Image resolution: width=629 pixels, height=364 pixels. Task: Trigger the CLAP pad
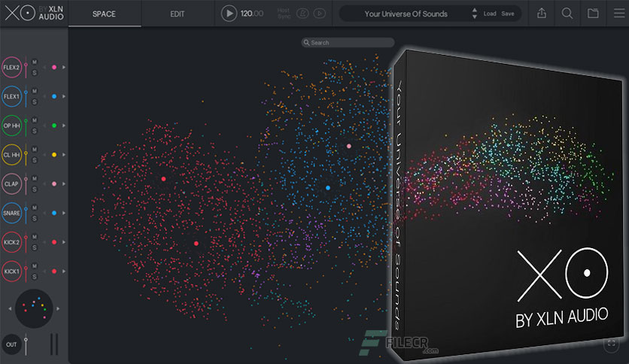point(11,184)
